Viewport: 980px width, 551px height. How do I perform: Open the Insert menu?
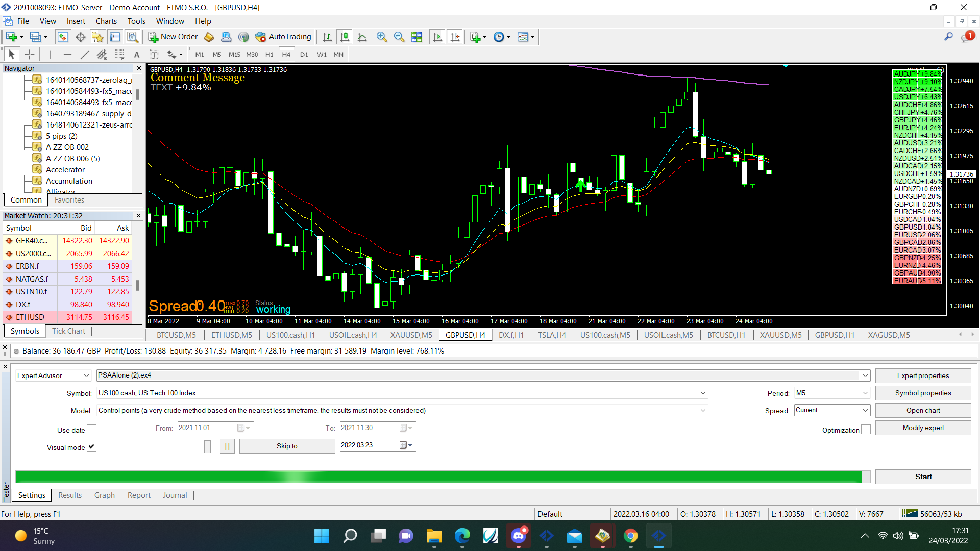(x=76, y=21)
